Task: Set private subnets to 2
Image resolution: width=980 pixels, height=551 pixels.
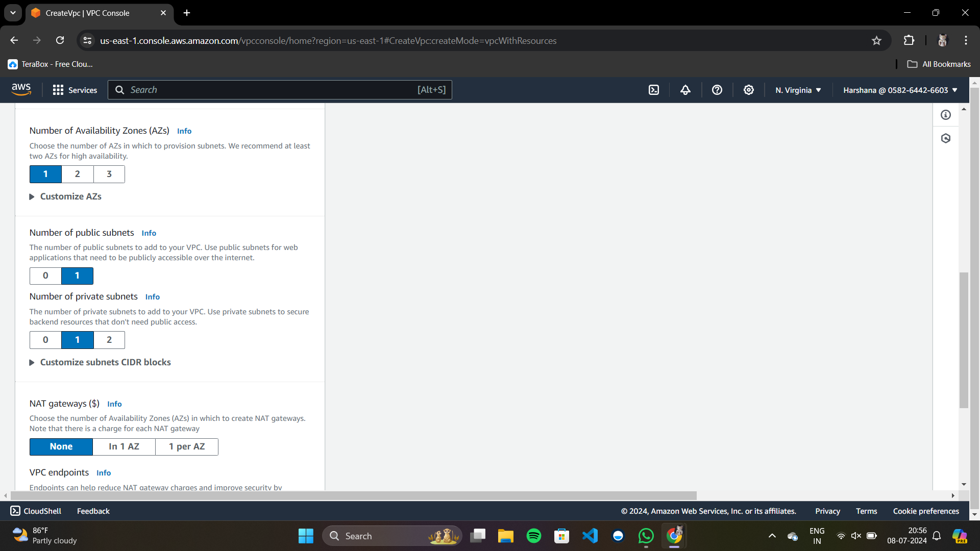Action: click(x=109, y=340)
